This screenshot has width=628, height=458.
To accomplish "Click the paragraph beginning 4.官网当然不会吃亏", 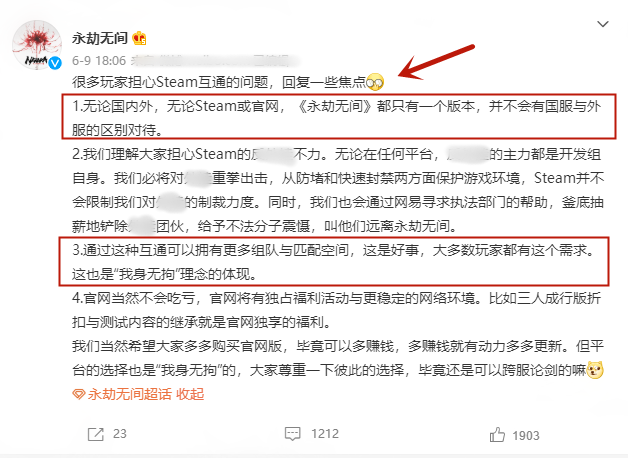I will click(x=336, y=310).
